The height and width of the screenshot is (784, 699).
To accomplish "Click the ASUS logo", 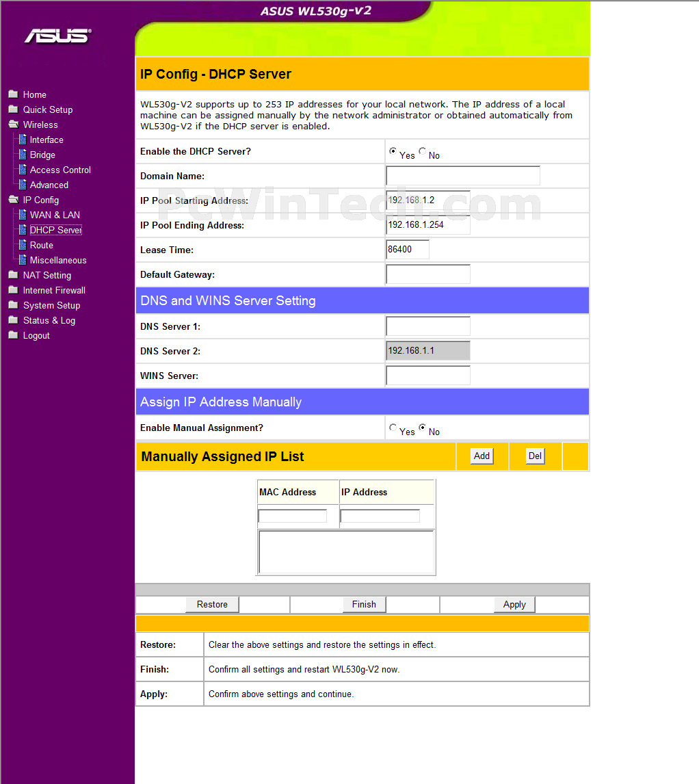I will (58, 36).
